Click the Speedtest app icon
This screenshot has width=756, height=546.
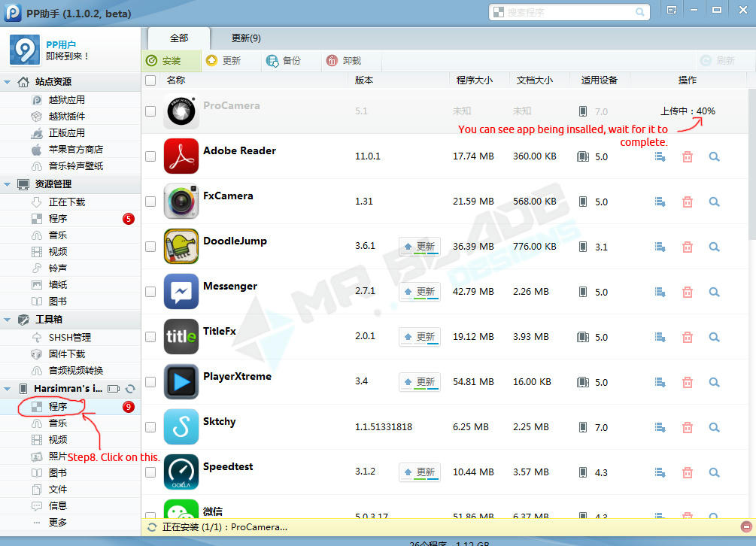coord(181,472)
